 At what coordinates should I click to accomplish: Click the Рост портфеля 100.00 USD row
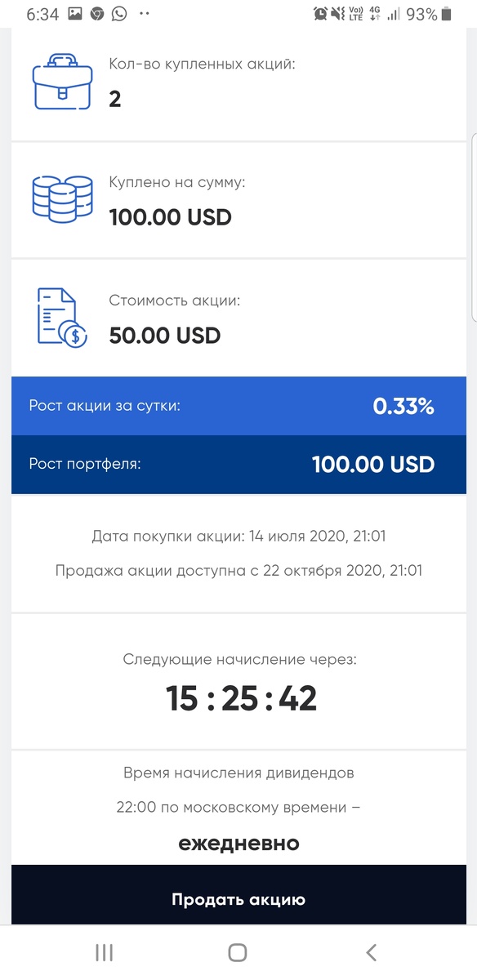(238, 465)
